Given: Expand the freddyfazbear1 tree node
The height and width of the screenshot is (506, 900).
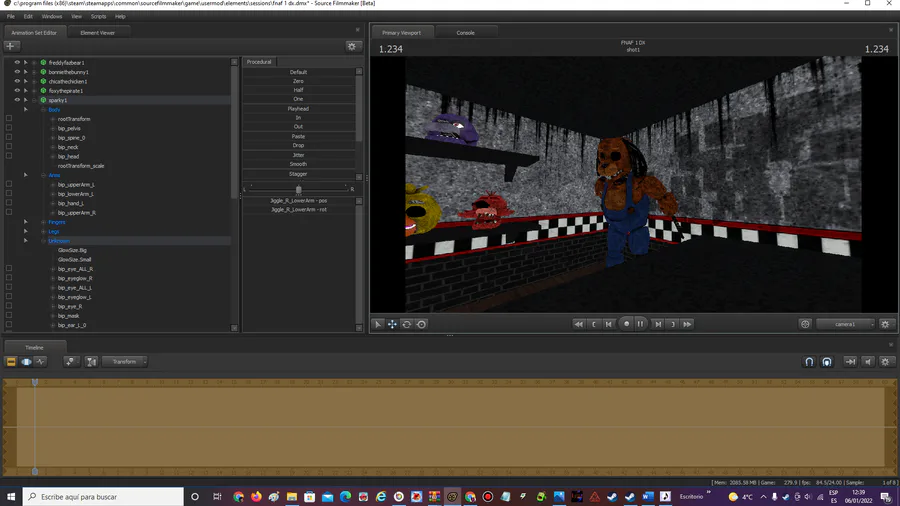Looking at the screenshot, I should click(x=34, y=63).
